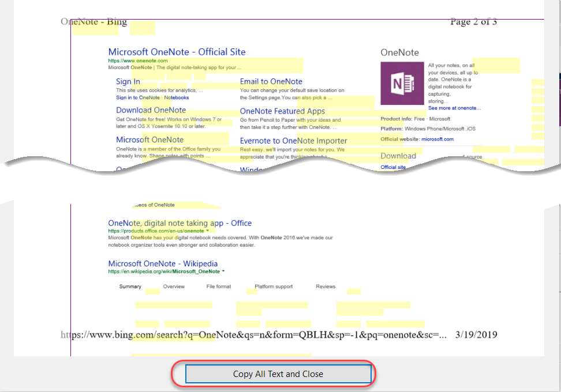Viewport: 561px width, 392px height.
Task: Click the Sign In link
Action: [128, 81]
